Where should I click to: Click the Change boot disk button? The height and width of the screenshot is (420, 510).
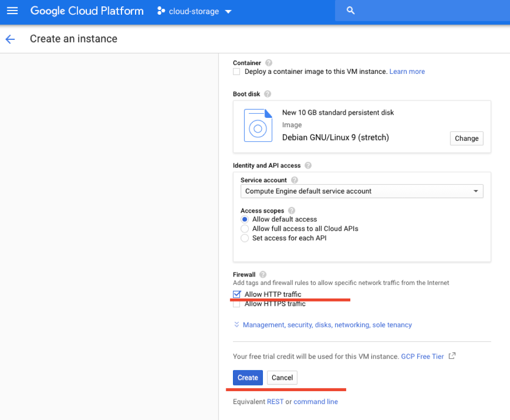tap(466, 139)
